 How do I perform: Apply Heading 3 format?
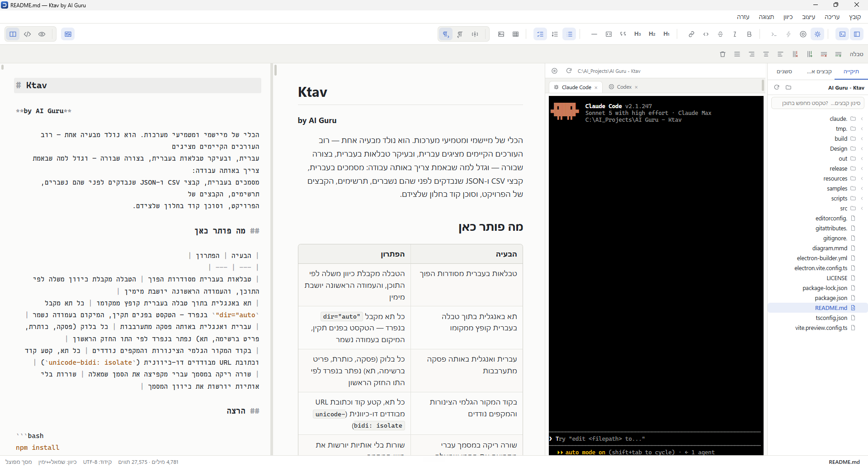[637, 34]
